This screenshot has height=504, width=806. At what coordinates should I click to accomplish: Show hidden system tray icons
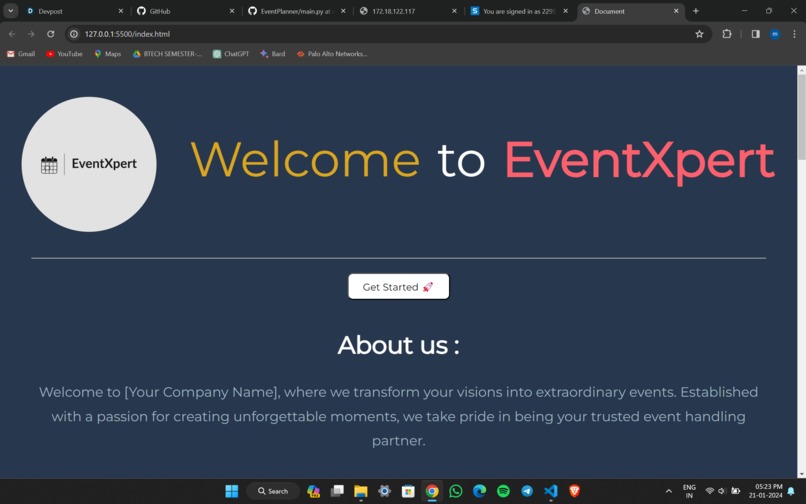(669, 491)
